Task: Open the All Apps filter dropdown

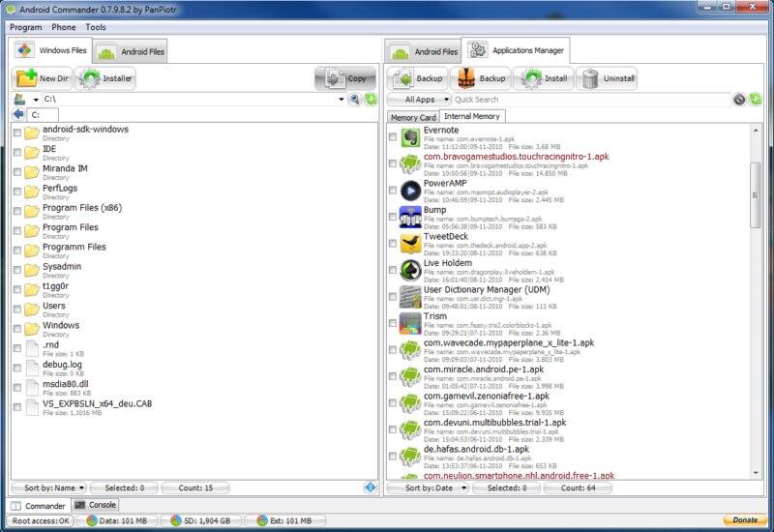Action: [420, 100]
